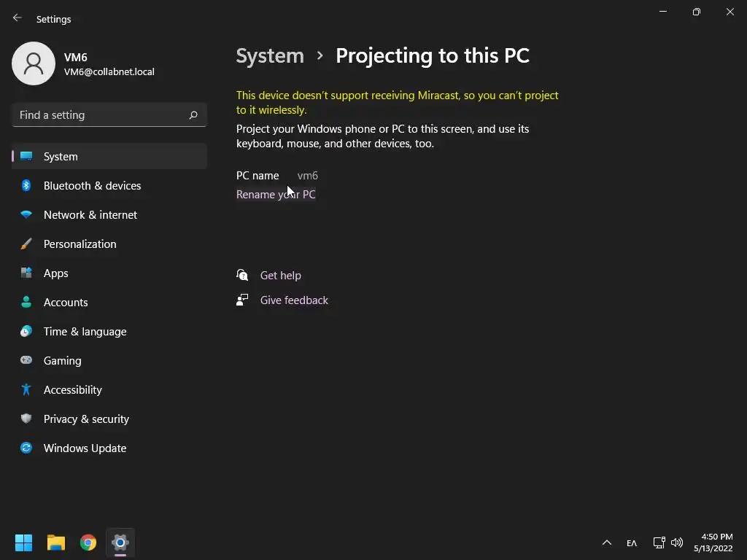
Task: Select the System sidebar item
Action: point(61,157)
